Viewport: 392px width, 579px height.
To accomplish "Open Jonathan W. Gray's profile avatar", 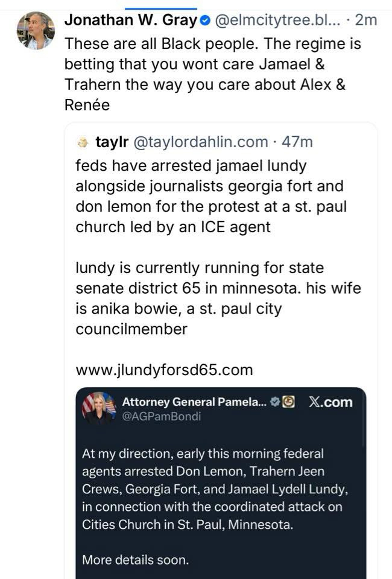I will pos(36,30).
